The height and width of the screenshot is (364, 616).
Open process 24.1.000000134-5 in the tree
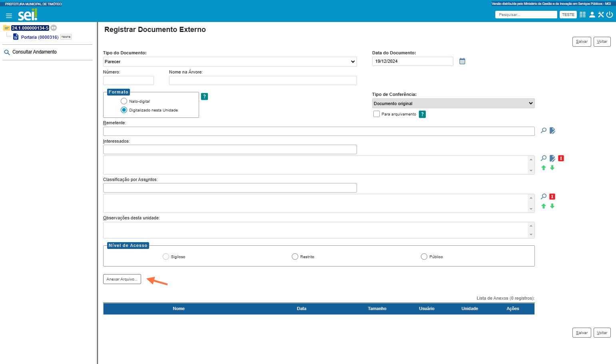coord(30,28)
